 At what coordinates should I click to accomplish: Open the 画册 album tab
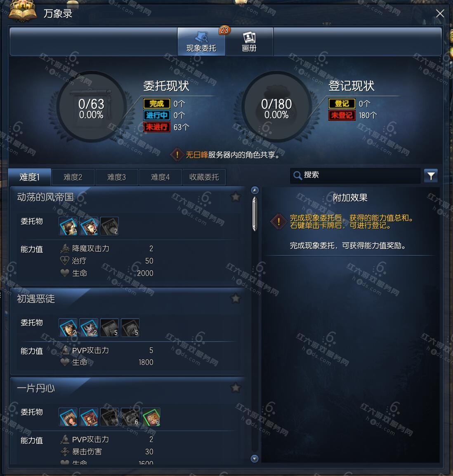[x=249, y=42]
